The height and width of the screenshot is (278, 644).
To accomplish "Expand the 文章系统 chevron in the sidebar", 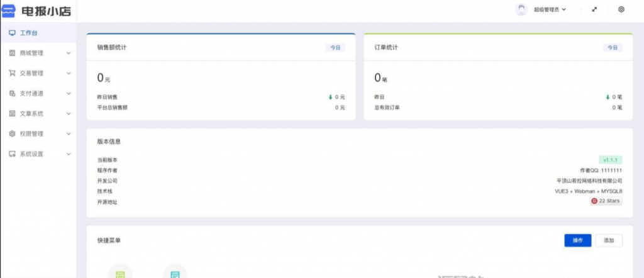I will coord(69,114).
